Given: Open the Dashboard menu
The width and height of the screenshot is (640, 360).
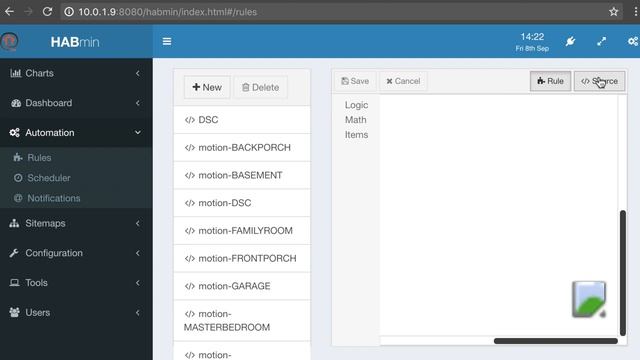Looking at the screenshot, I should click(76, 103).
